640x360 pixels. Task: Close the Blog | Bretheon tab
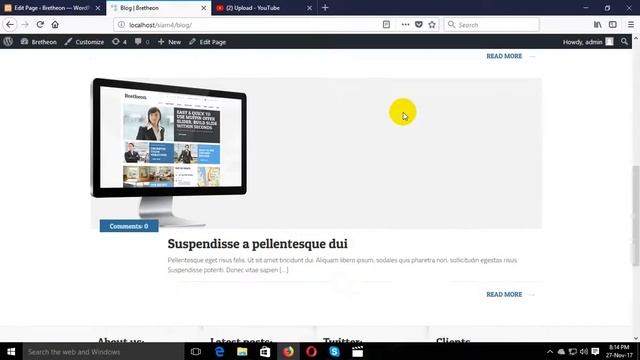pos(204,8)
